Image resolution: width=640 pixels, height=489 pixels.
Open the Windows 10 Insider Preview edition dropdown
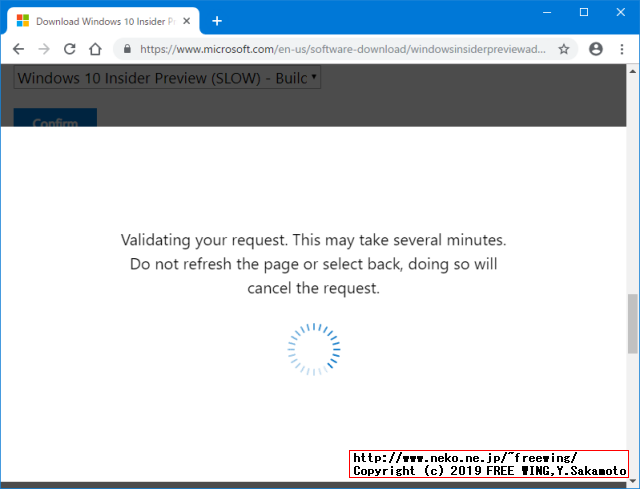click(x=167, y=78)
